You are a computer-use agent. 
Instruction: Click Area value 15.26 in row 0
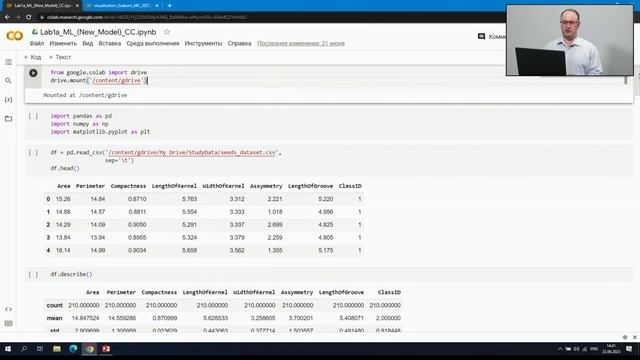(63, 199)
